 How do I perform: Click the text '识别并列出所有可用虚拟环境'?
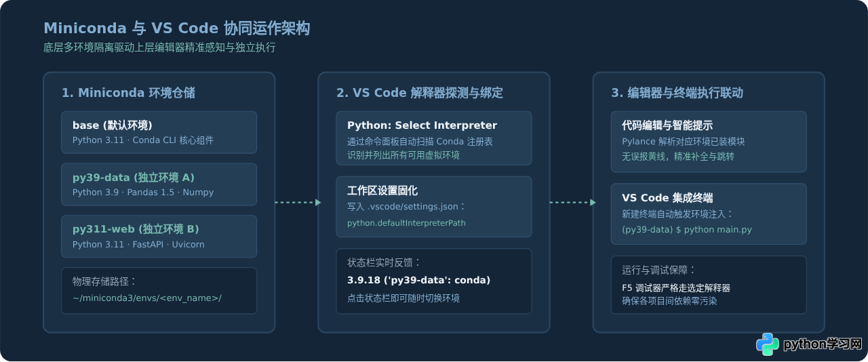404,155
